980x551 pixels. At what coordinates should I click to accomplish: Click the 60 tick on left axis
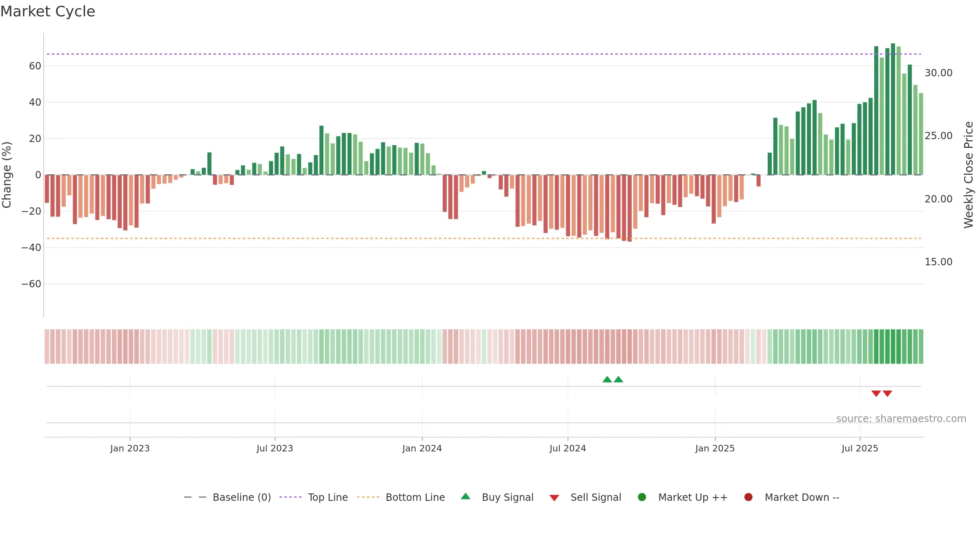(35, 66)
